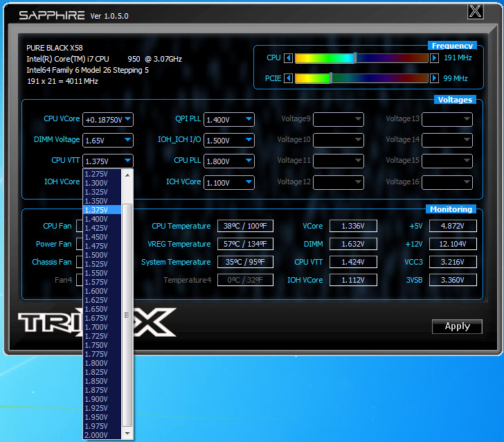Click the +5V monitor value 4.872V
504x442 pixels.
(453, 226)
